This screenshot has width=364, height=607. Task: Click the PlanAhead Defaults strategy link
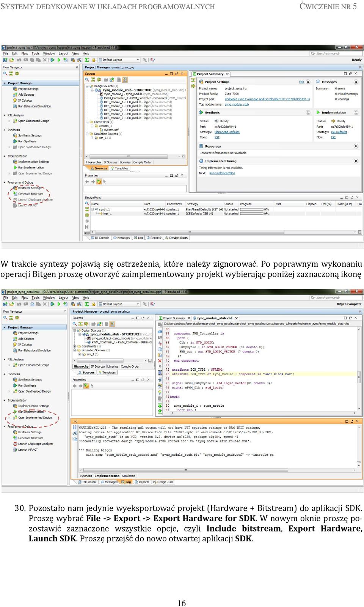coord(227,132)
